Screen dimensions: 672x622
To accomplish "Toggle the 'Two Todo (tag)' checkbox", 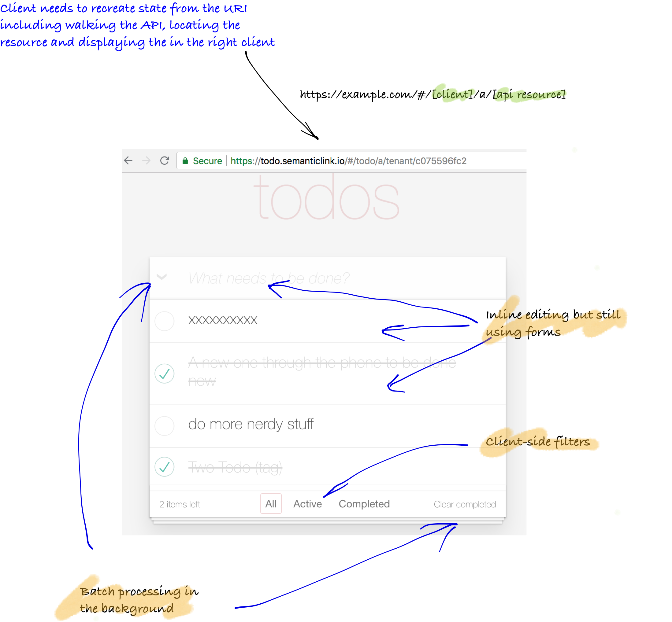I will tap(165, 468).
